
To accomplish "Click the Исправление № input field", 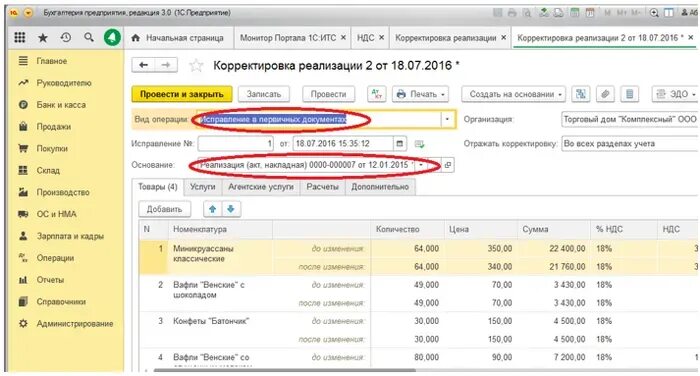I will (236, 144).
